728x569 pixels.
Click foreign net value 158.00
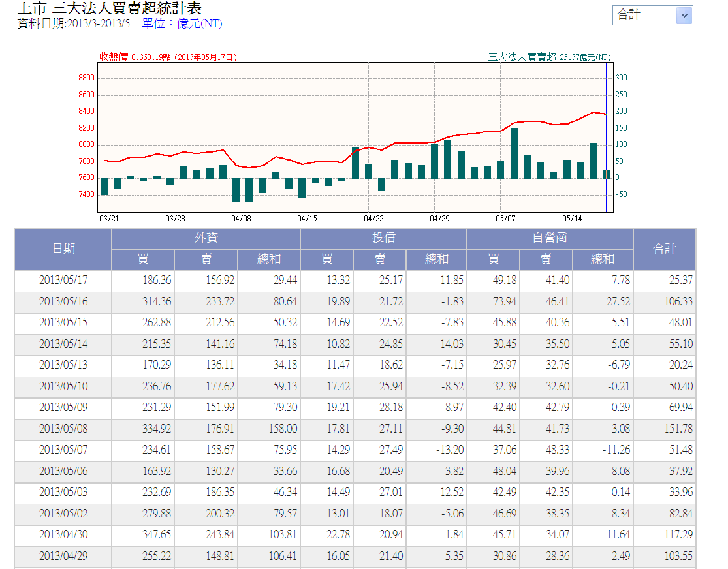pyautogui.click(x=283, y=428)
